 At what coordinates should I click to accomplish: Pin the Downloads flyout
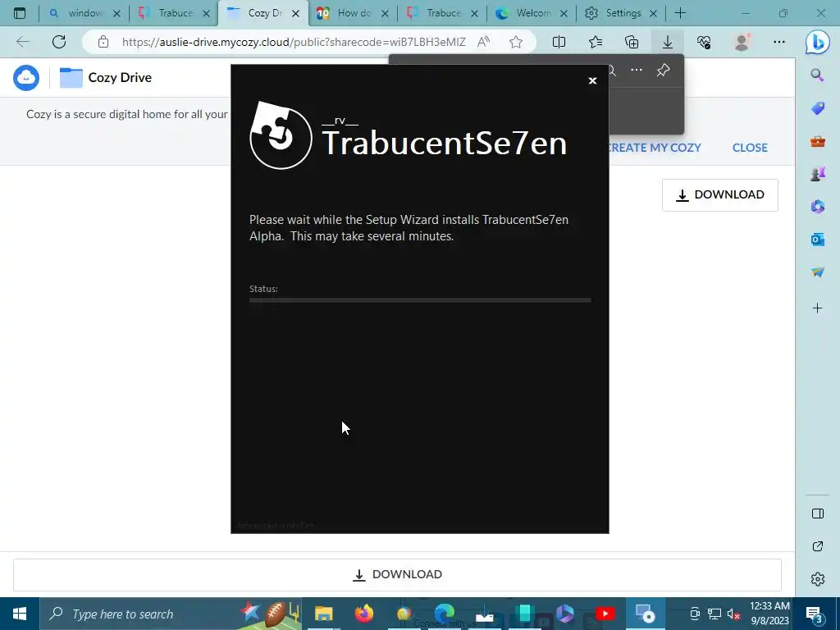[x=663, y=71]
